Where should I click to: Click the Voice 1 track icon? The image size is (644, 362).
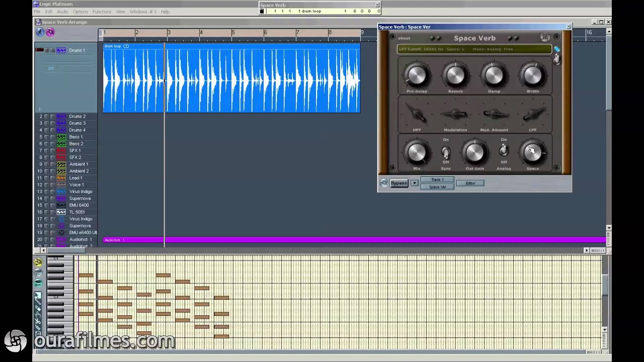click(61, 185)
